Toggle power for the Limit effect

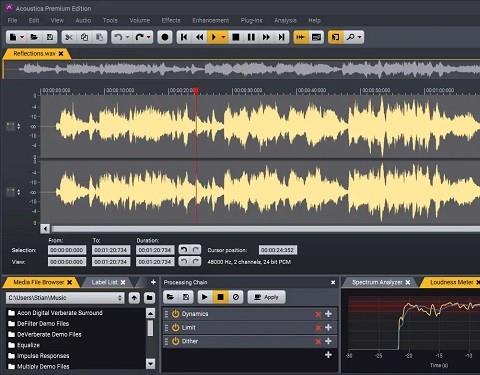175,328
